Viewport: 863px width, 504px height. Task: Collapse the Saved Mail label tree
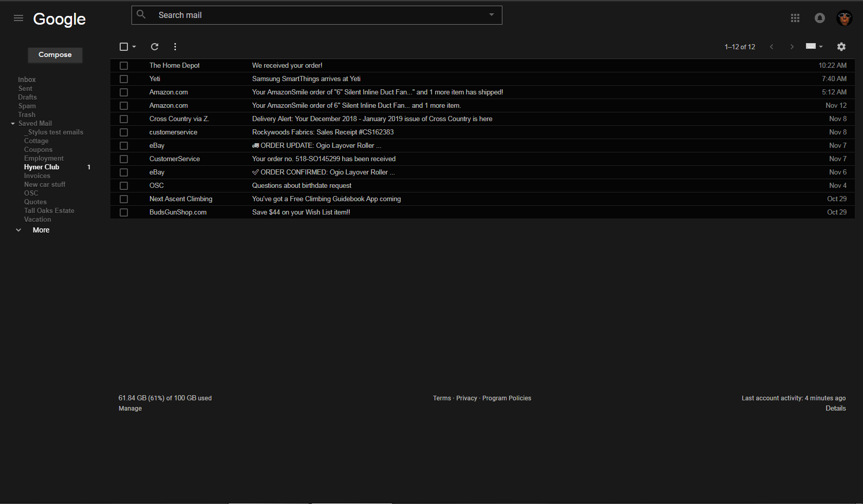[13, 124]
